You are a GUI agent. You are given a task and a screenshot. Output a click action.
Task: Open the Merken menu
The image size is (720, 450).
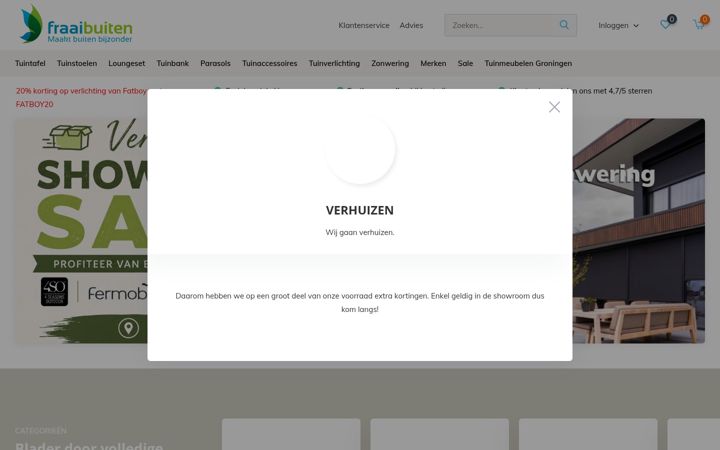[x=433, y=63]
